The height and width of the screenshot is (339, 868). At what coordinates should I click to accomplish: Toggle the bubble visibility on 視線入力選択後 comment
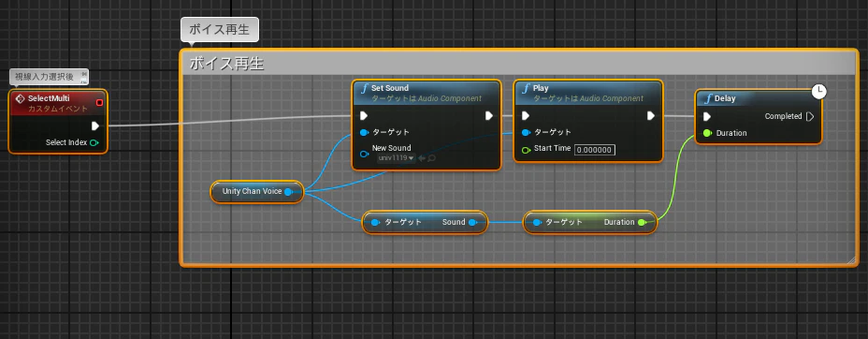coord(83,81)
